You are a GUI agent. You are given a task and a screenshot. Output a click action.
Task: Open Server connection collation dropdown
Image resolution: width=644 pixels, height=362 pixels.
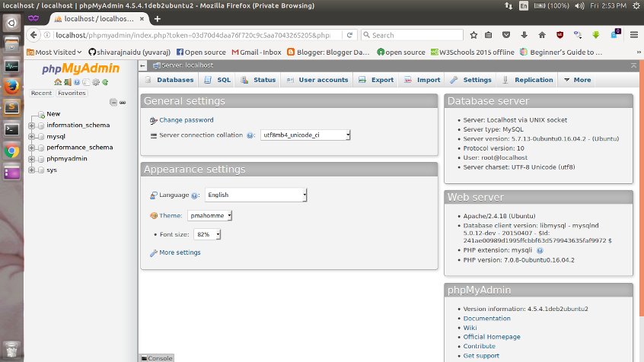tap(305, 135)
